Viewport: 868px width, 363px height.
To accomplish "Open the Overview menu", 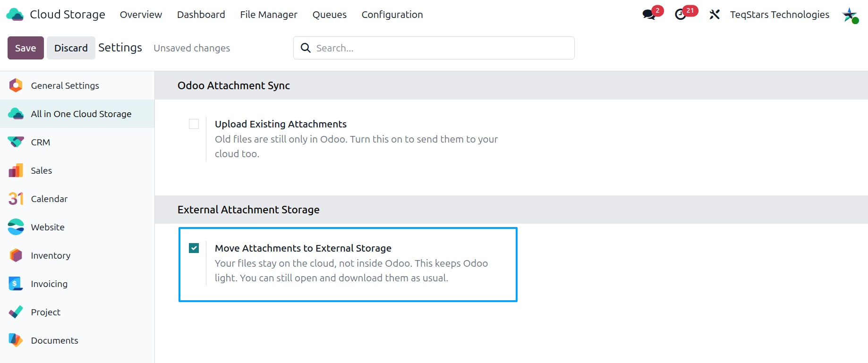I will (x=141, y=15).
